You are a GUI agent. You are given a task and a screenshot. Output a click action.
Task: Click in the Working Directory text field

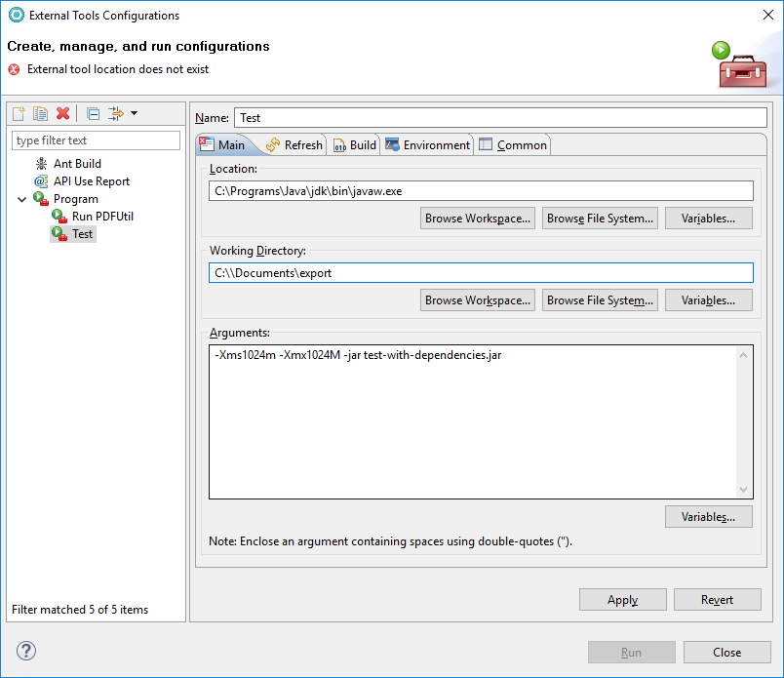point(481,273)
